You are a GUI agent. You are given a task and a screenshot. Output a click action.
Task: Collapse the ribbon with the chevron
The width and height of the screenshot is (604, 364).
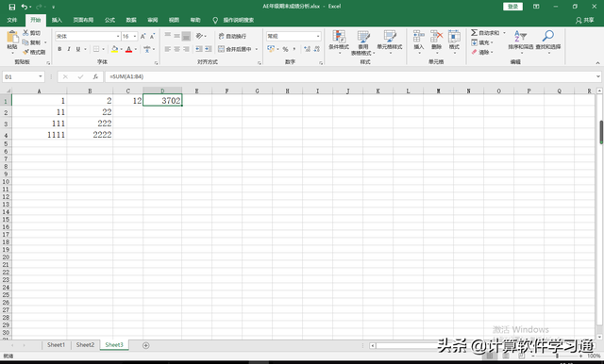click(x=597, y=63)
